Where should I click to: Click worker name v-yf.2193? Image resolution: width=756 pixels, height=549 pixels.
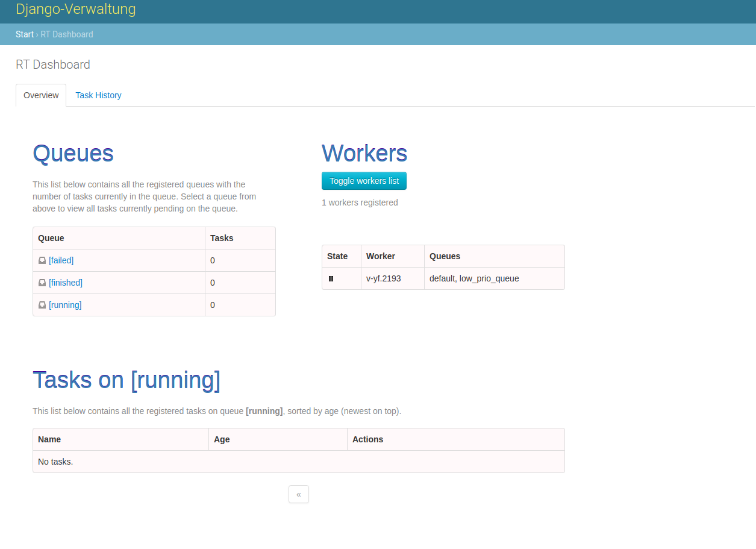(x=384, y=278)
